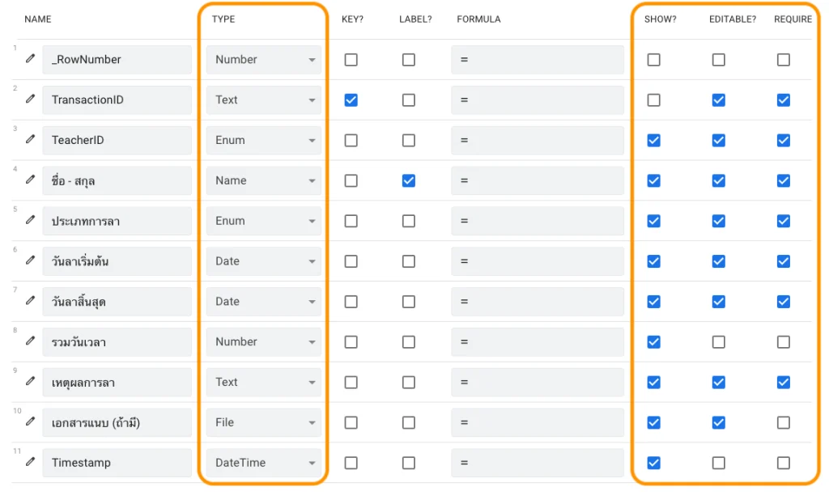Viewport: 829px width, 504px height.
Task: Click the name field containing ชื่อ - สกุล
Action: pos(117,180)
